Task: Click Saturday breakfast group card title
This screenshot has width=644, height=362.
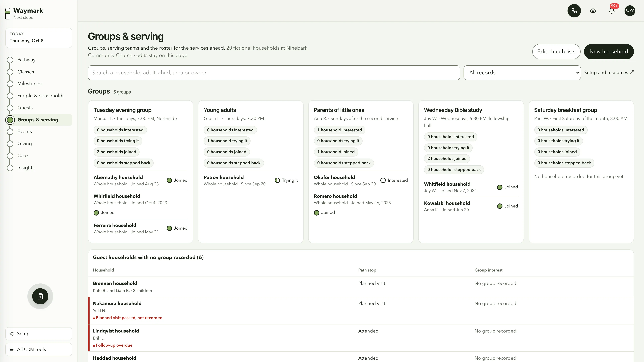Action: (x=566, y=110)
